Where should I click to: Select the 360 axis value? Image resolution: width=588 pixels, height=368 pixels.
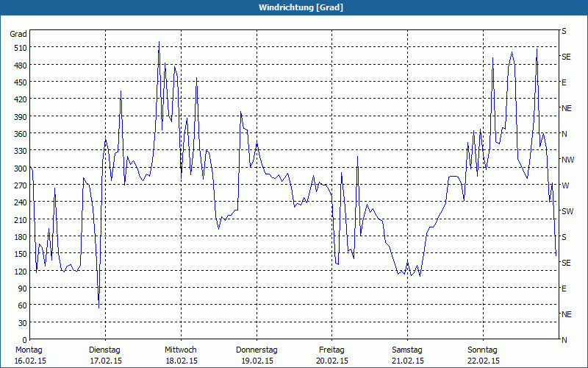21,134
